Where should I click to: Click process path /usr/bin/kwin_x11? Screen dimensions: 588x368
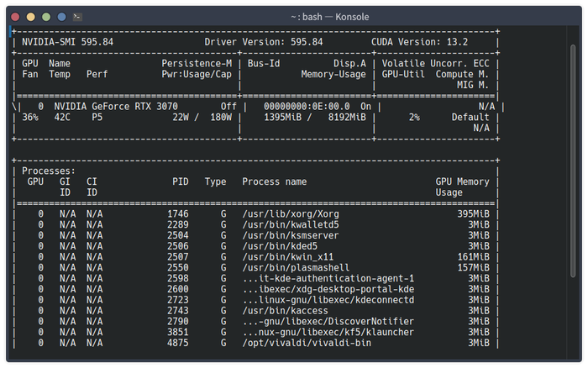point(288,257)
